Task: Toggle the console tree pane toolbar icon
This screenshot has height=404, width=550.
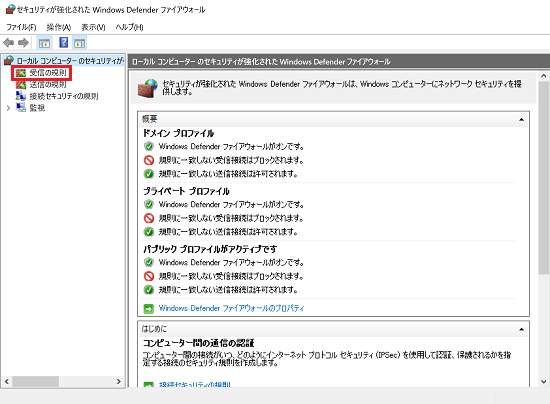Action: pos(44,43)
